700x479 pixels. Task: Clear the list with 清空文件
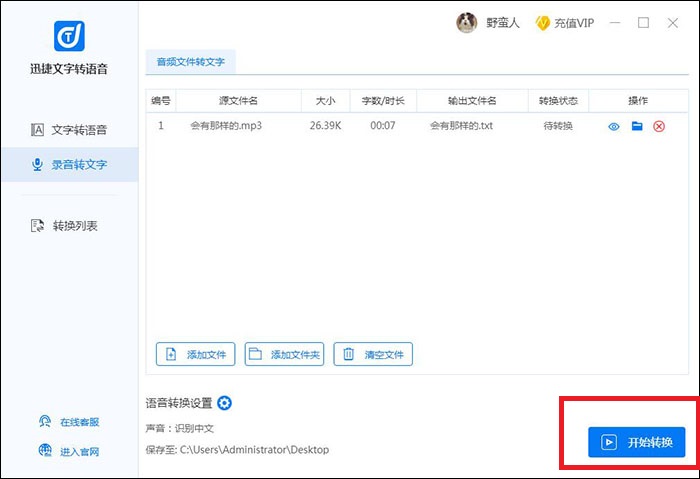click(x=373, y=354)
